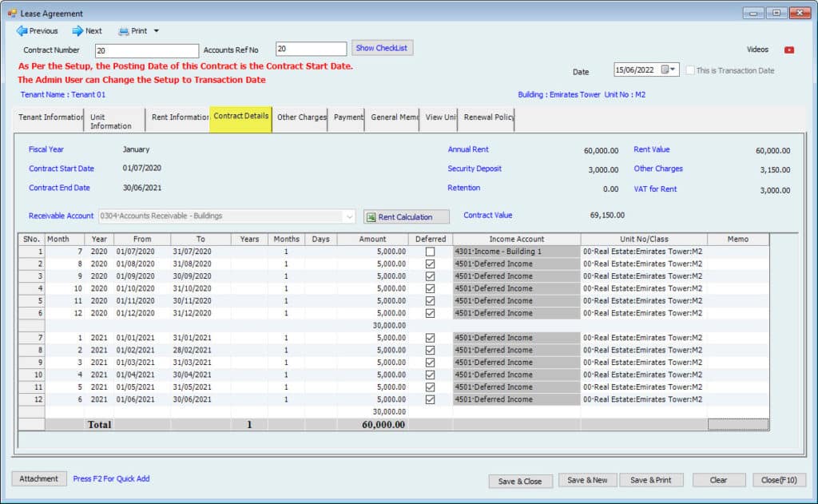The height and width of the screenshot is (504, 818).
Task: Click the Attachment button
Action: pos(39,478)
